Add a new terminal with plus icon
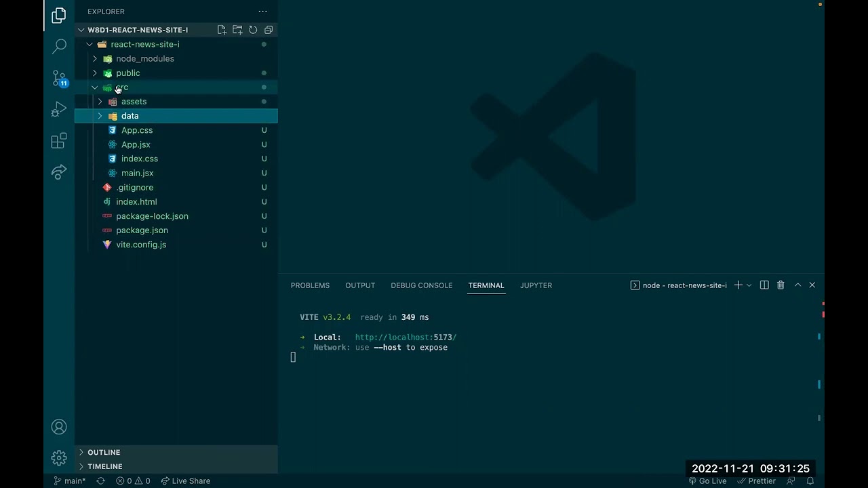This screenshot has width=868, height=488. click(x=738, y=285)
